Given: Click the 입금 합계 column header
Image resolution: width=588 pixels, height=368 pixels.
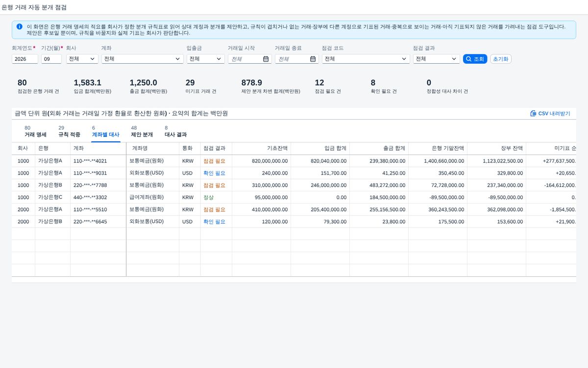Looking at the screenshot, I should 320,148.
